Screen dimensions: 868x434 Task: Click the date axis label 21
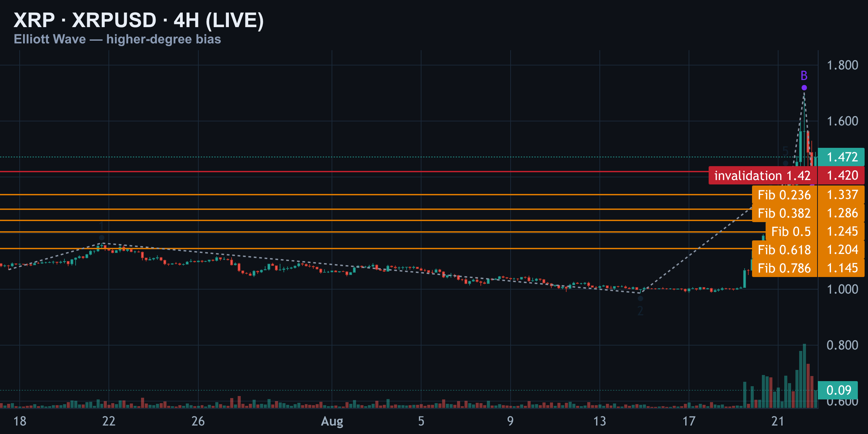point(778,421)
